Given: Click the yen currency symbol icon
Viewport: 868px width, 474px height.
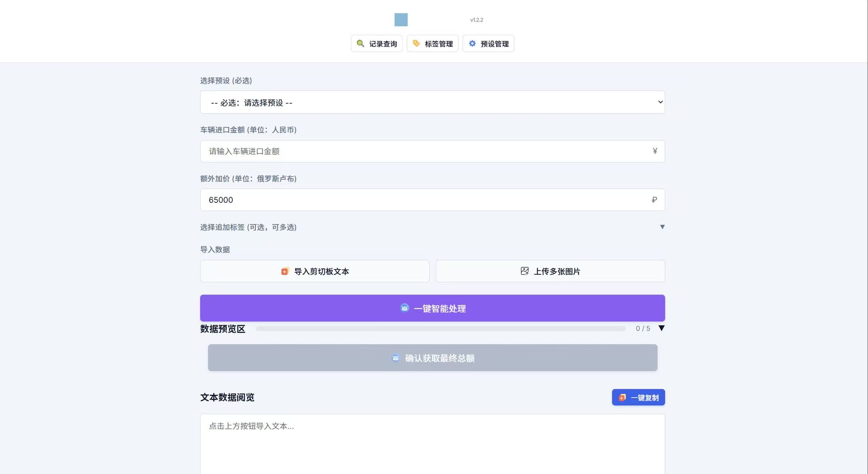Looking at the screenshot, I should click(x=655, y=151).
